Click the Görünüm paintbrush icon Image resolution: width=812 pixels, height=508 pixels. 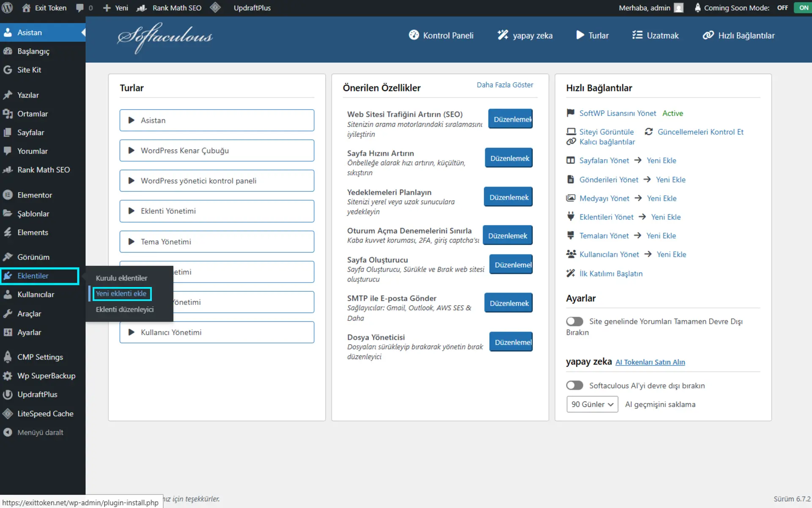tap(8, 257)
